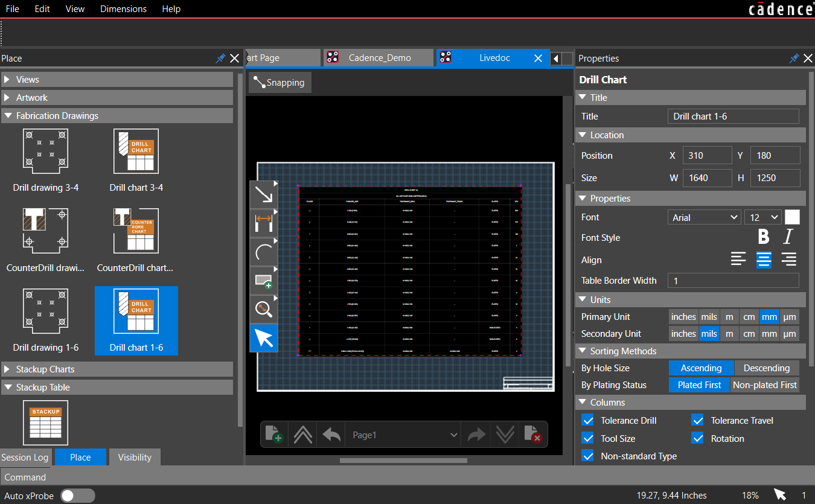Uncheck the Tool Size column
Screen dimensions: 815x504
click(x=588, y=438)
